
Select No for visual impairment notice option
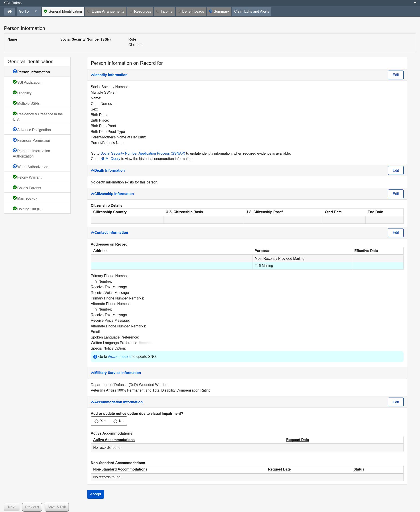(x=115, y=421)
